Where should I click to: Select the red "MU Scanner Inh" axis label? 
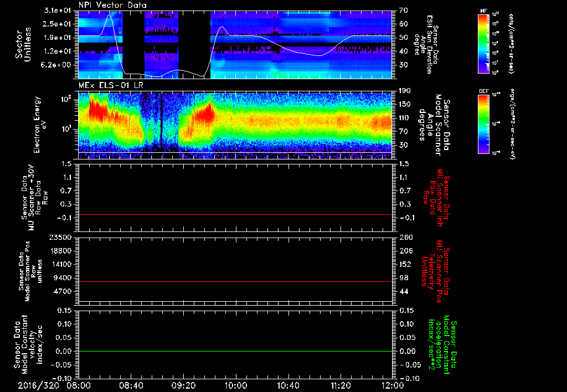click(436, 198)
